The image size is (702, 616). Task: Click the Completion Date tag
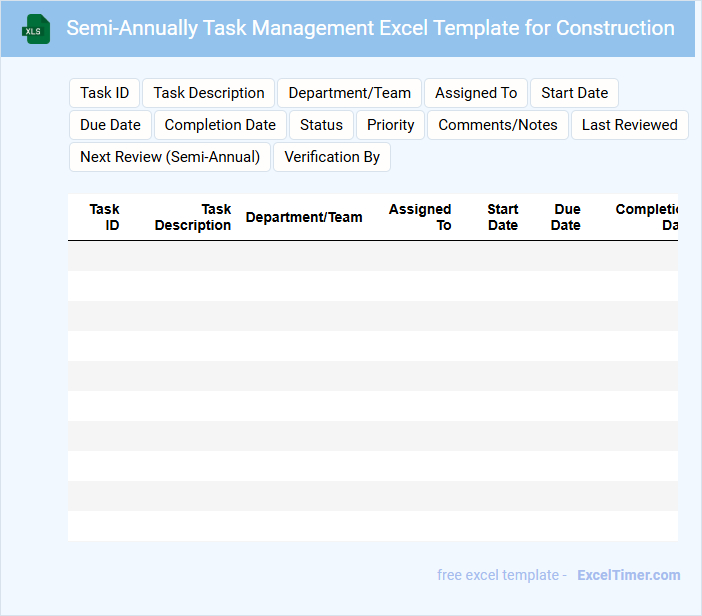click(220, 125)
